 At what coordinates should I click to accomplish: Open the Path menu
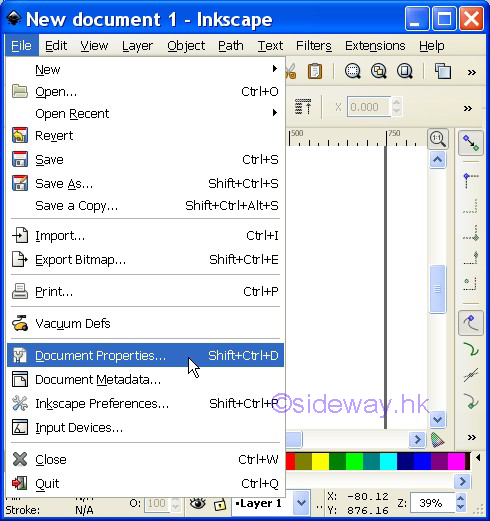(231, 46)
